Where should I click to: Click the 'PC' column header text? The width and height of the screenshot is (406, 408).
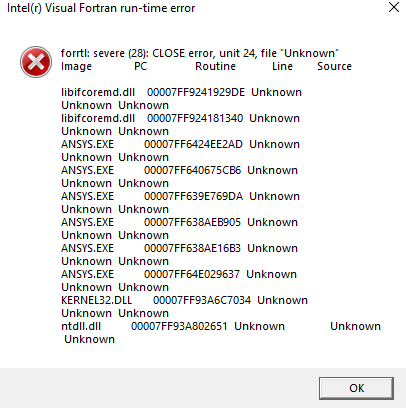(x=141, y=66)
